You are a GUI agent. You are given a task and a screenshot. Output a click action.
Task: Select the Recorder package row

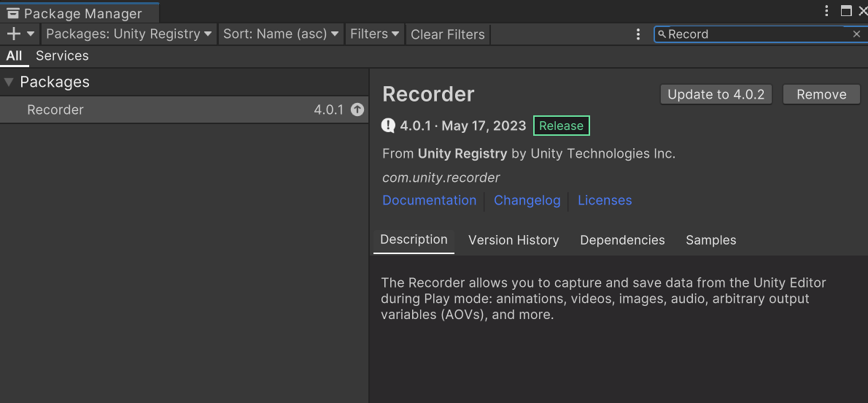185,110
